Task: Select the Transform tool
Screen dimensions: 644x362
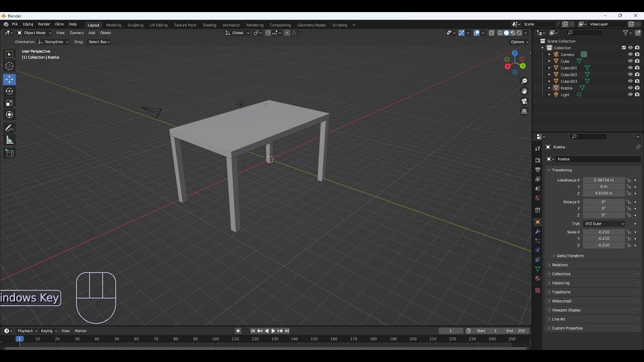Action: click(x=10, y=115)
